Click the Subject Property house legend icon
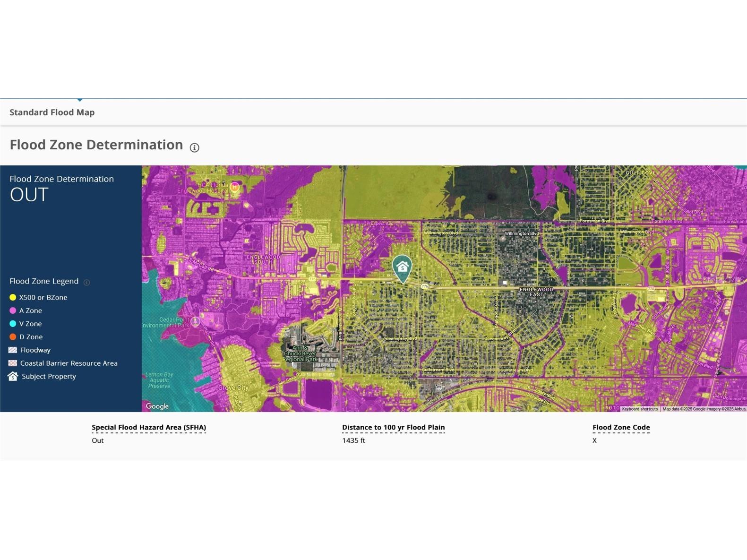This screenshot has height=560, width=747. click(13, 376)
